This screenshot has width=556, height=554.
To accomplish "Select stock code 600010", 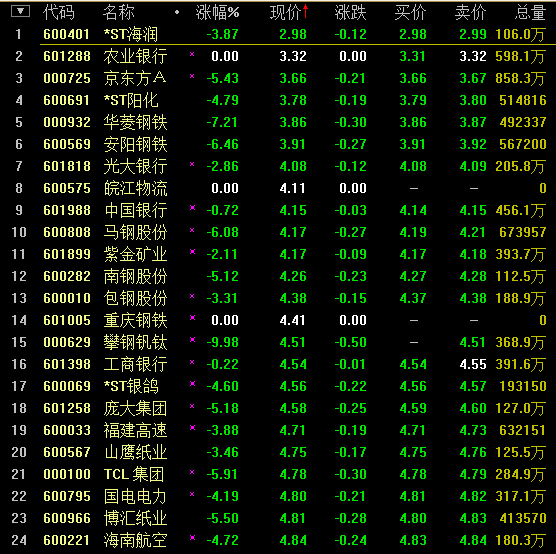I will coord(67,298).
